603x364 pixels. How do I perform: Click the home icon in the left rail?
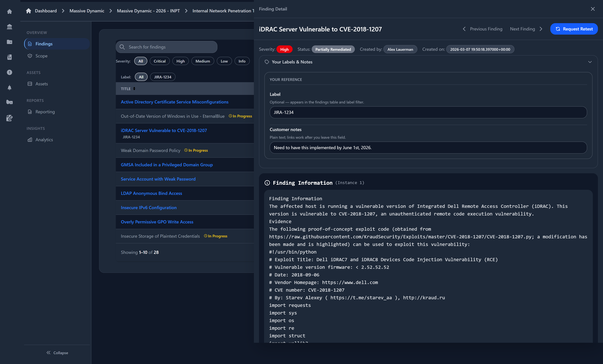(9, 11)
